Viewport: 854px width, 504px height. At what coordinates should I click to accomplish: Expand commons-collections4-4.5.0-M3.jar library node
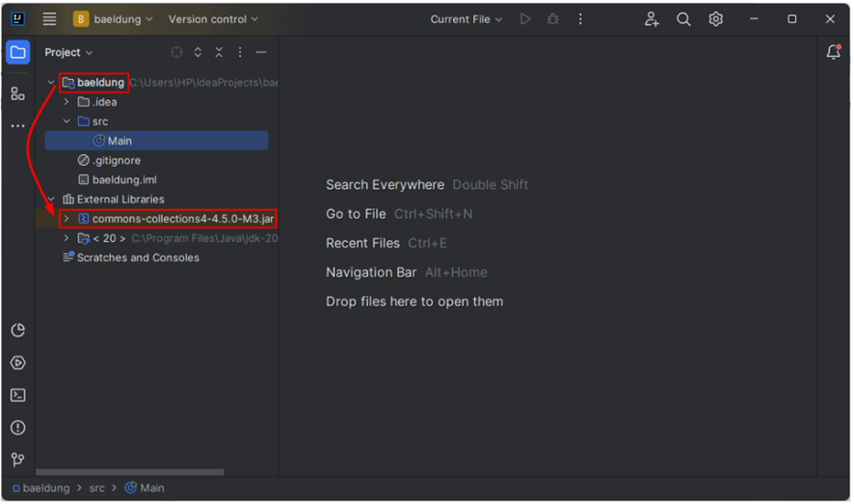click(x=67, y=219)
